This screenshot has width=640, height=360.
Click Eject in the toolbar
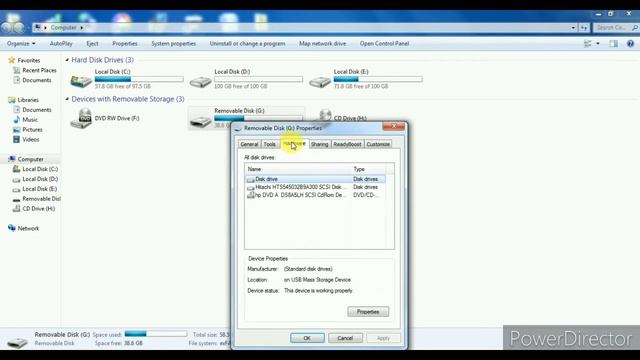[x=92, y=44]
